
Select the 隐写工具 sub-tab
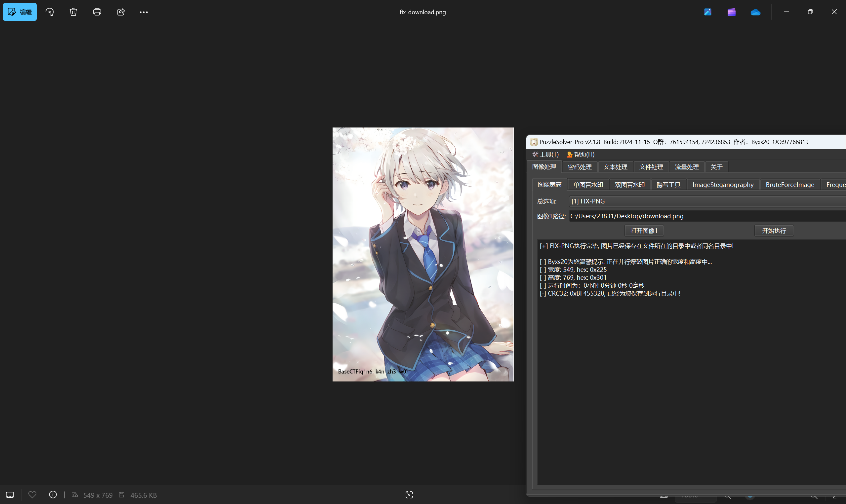pos(668,185)
